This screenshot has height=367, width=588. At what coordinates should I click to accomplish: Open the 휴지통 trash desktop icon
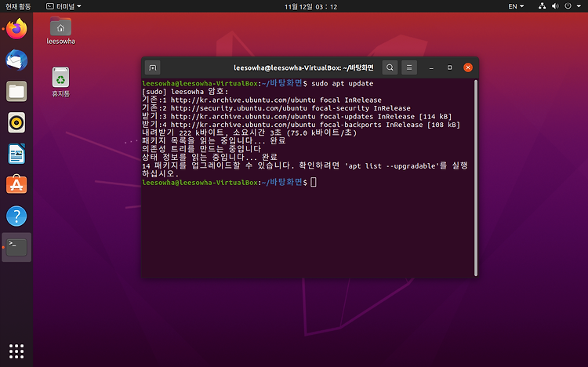coord(60,82)
